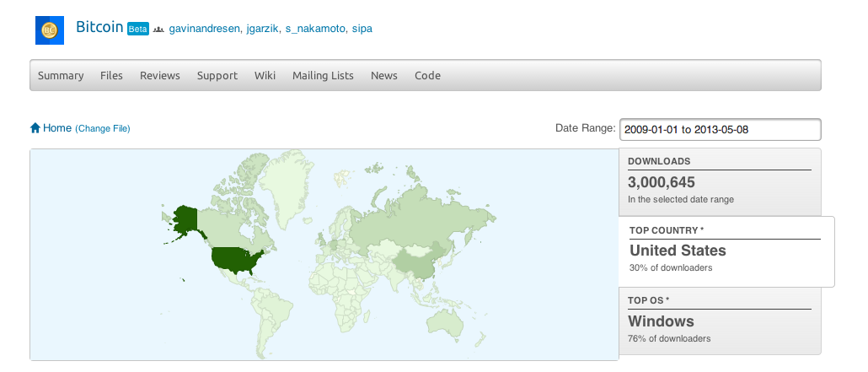The image size is (868, 372).
Task: Click the home icon beside Home
Action: 35,128
